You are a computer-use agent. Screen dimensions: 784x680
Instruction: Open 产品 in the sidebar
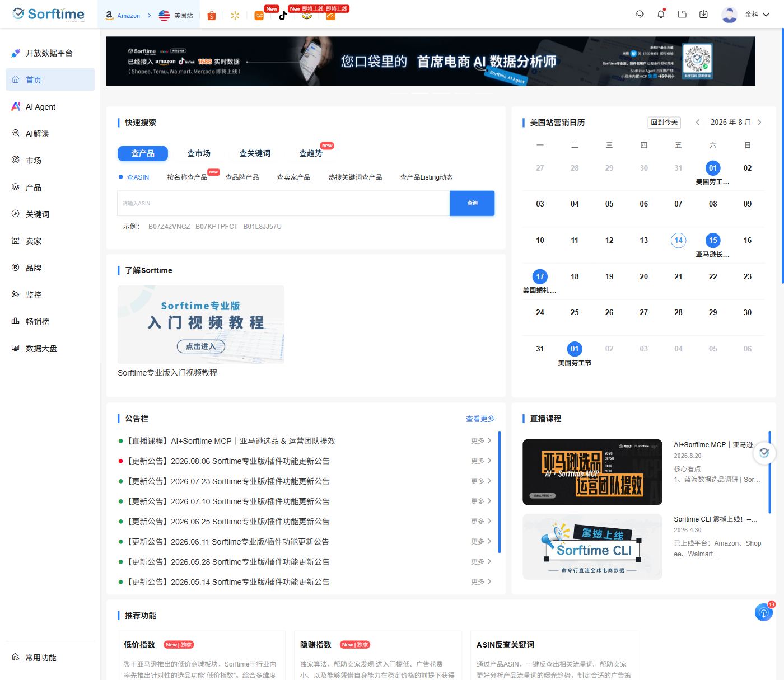click(50, 187)
